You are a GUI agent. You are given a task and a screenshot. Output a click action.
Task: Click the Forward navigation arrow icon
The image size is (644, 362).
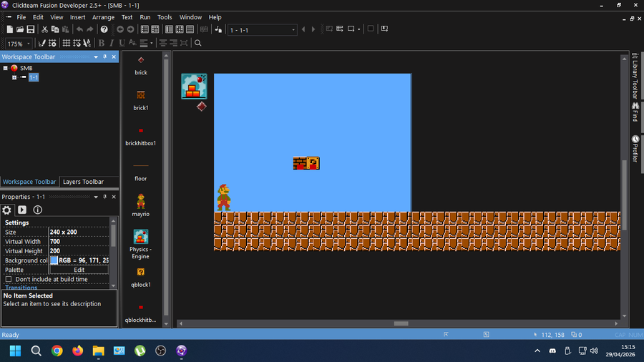pyautogui.click(x=130, y=29)
